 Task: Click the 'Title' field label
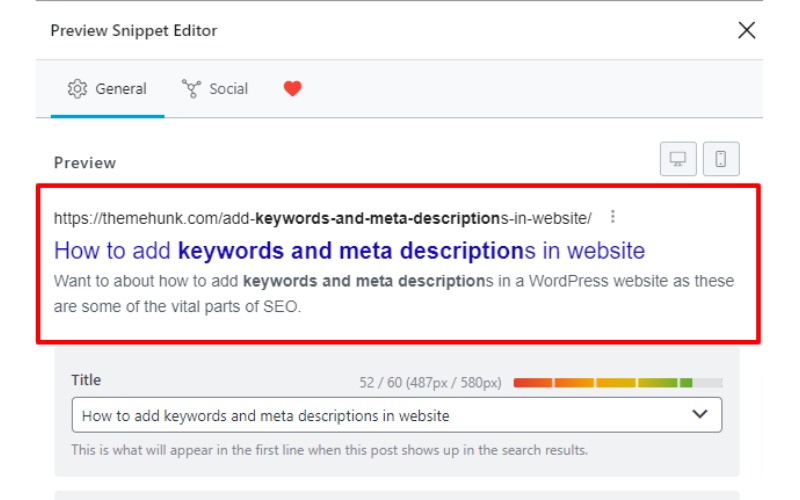[86, 380]
